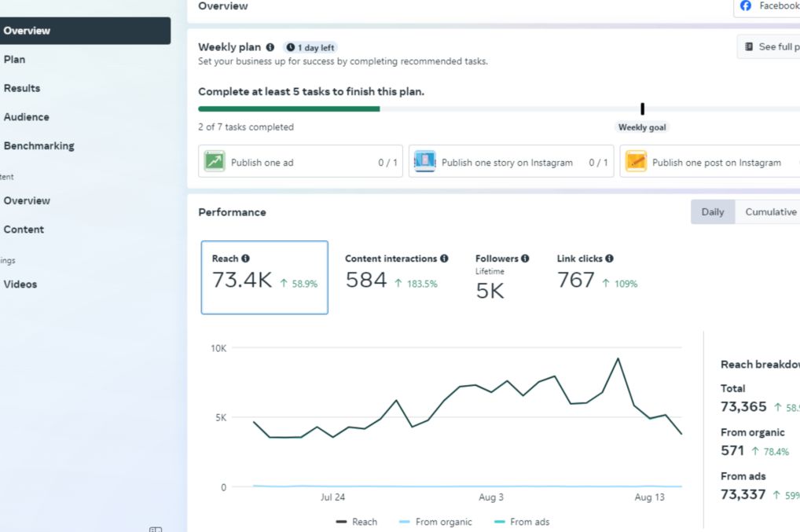Click the sidebar collapse icon at bottom
The image size is (800, 532).
pos(156,530)
